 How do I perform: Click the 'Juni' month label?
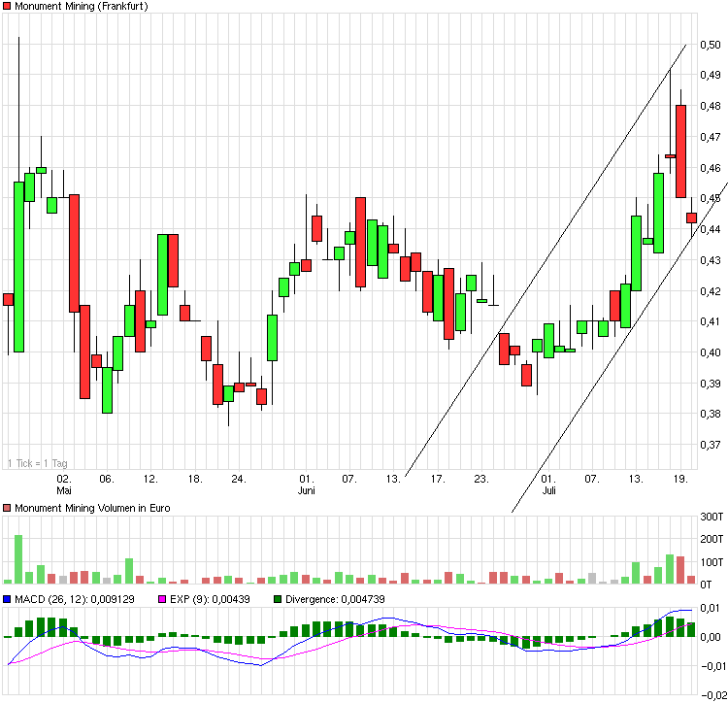(307, 490)
